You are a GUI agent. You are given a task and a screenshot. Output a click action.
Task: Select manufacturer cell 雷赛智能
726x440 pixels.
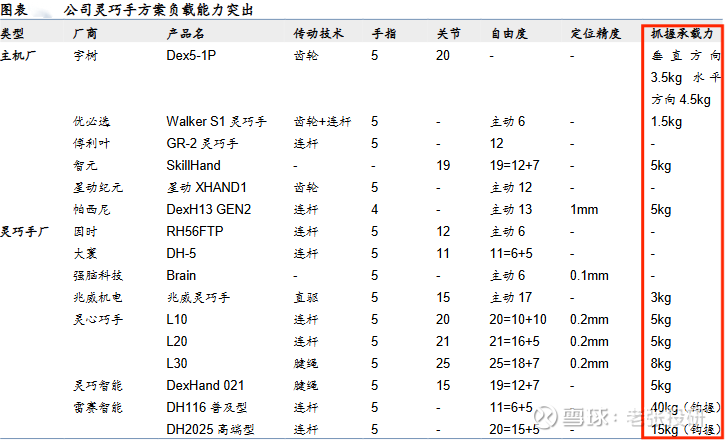[x=98, y=408]
